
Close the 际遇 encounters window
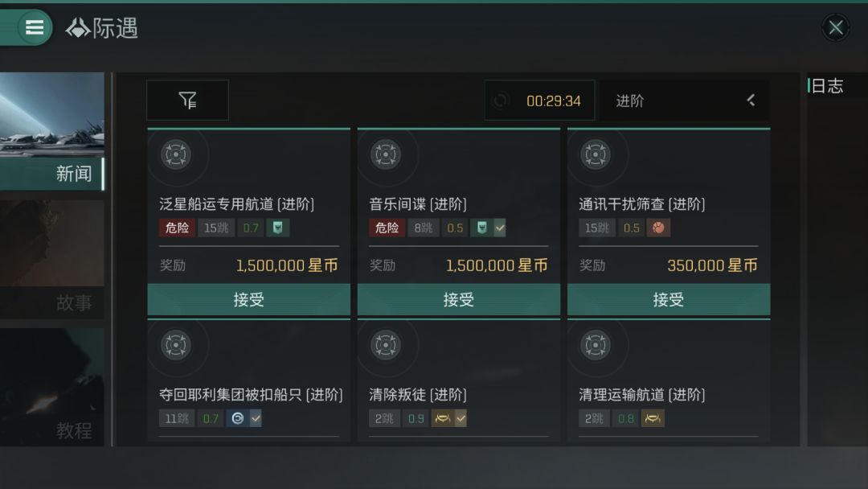(836, 28)
